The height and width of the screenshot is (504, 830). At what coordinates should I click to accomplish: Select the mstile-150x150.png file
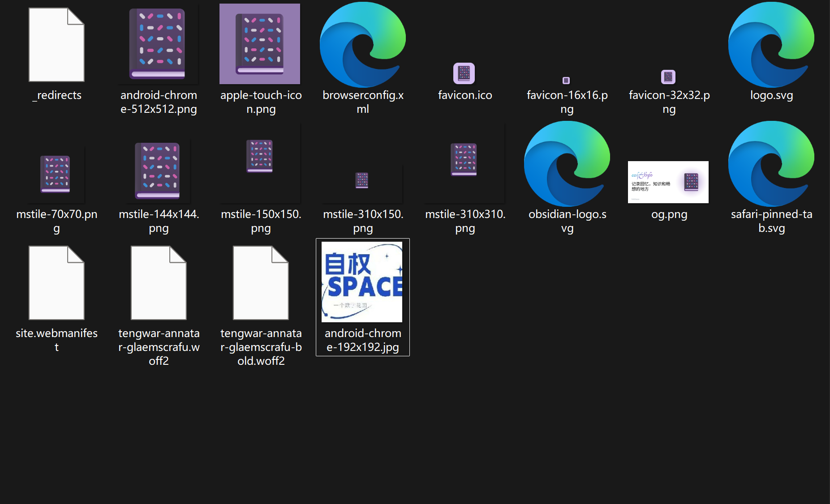click(260, 163)
